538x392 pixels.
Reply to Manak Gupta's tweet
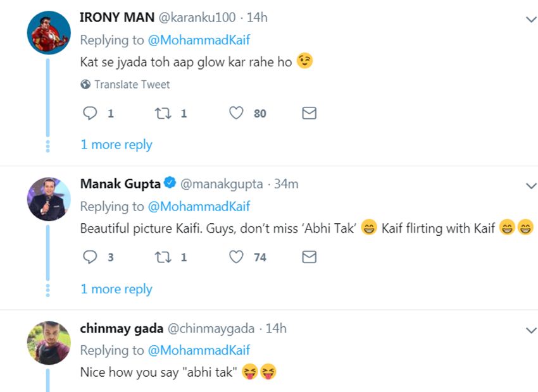(91, 257)
